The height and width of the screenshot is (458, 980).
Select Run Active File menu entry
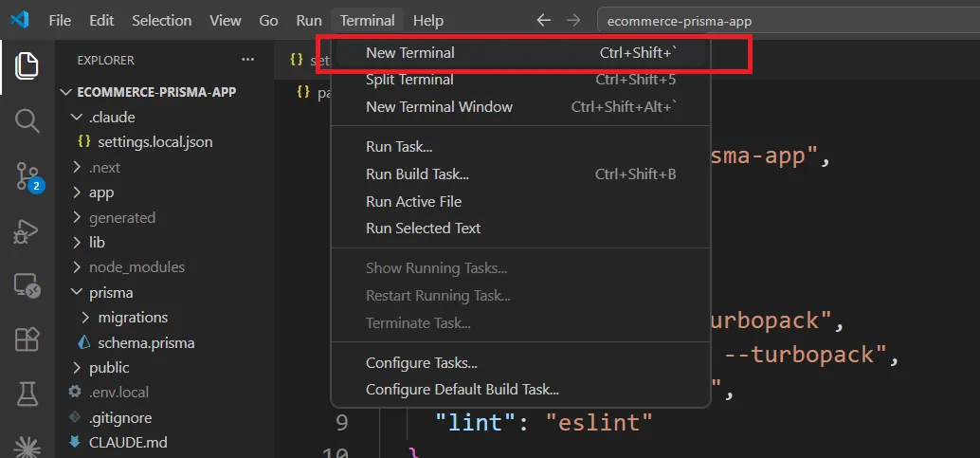click(521, 201)
